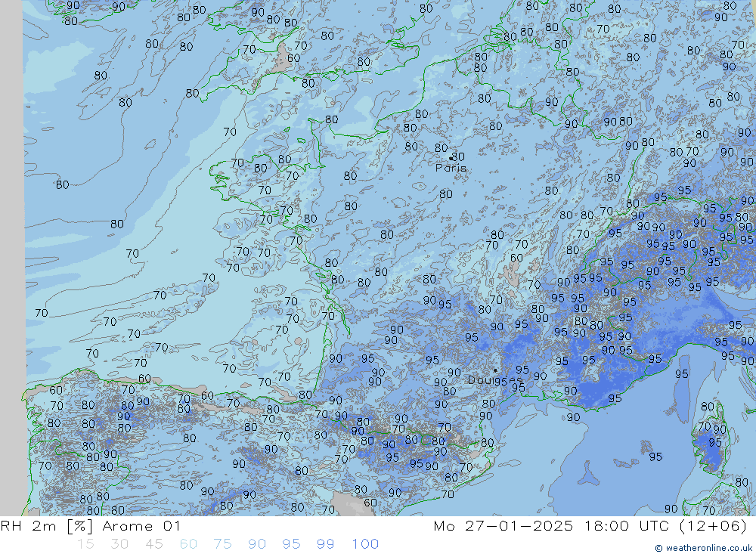The image size is (756, 554).
Task: Click the Dauigses location dot marker
Action: pyautogui.click(x=495, y=370)
